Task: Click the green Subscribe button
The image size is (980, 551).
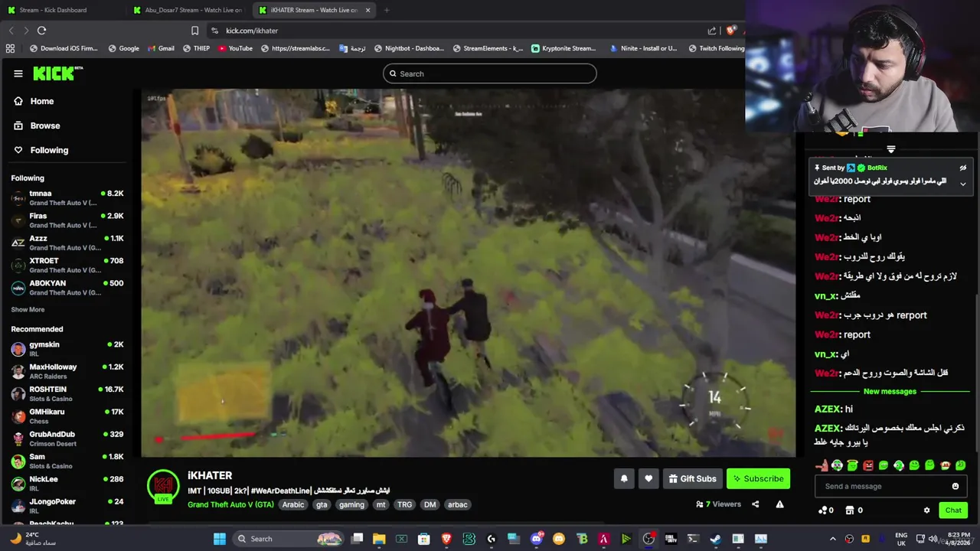Action: pos(758,479)
